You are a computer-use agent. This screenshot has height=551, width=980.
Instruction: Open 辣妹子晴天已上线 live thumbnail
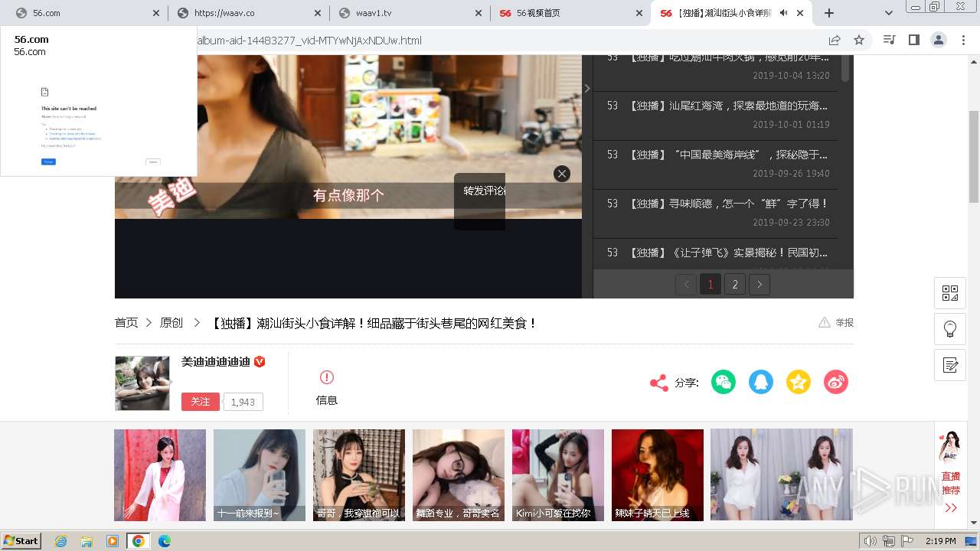tap(658, 475)
